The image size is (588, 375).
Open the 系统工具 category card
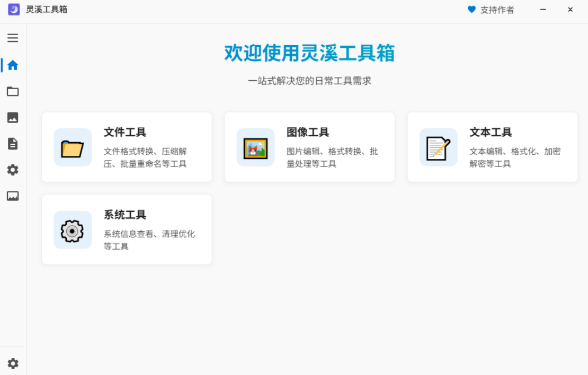(126, 229)
